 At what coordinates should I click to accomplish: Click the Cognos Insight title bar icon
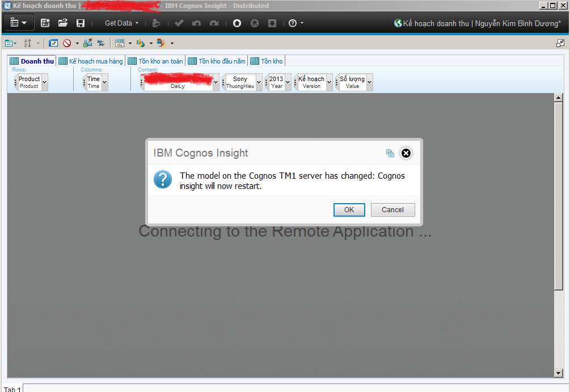(7, 6)
